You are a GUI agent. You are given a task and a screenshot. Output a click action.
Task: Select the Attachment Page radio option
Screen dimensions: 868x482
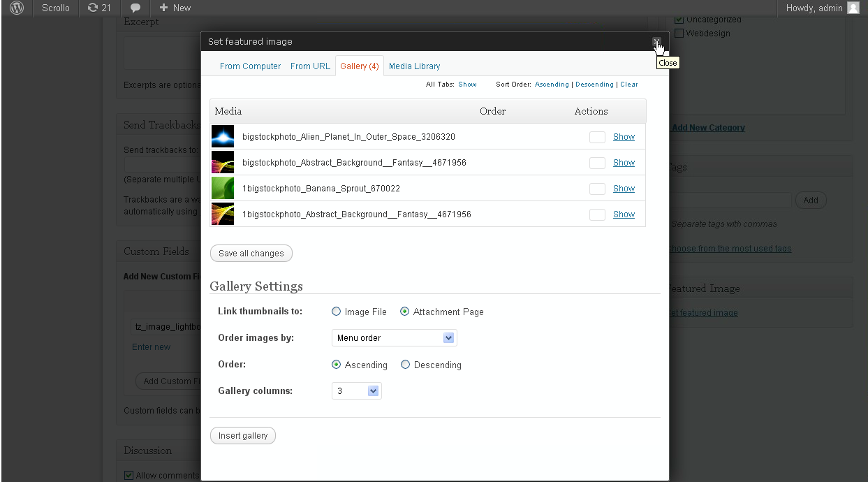(x=405, y=312)
